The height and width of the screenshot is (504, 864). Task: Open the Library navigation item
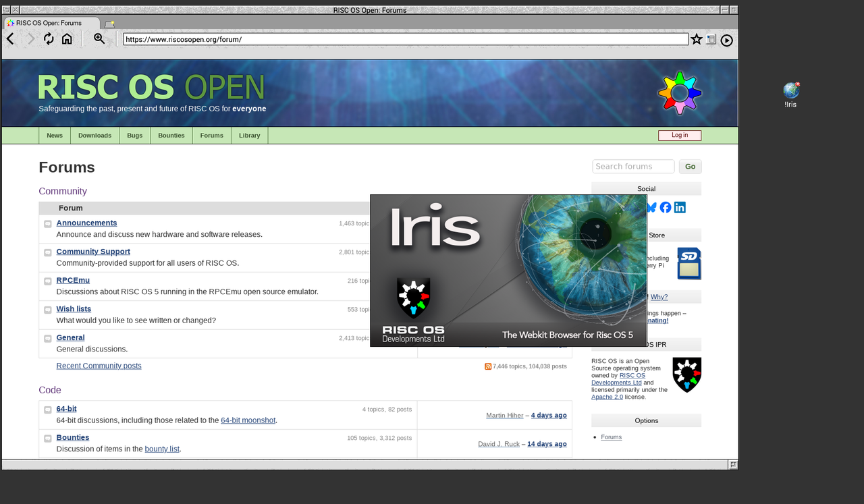point(249,136)
